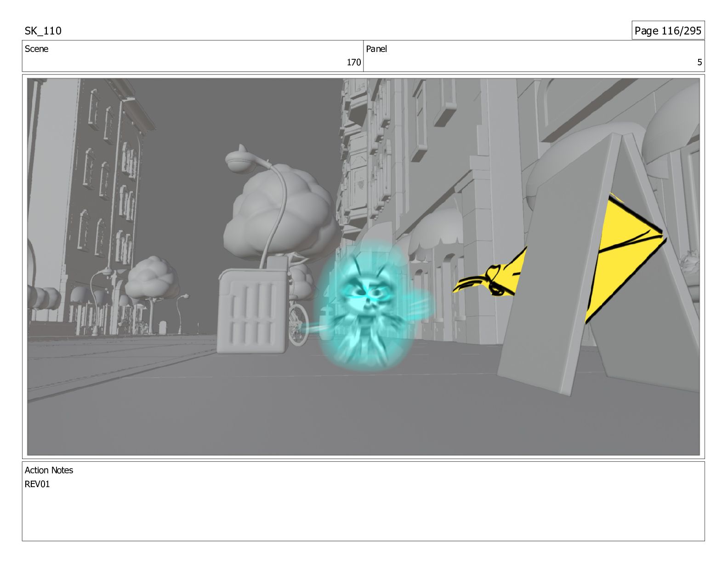The width and height of the screenshot is (728, 563).
Task: Select the Scene label
Action: click(36, 49)
